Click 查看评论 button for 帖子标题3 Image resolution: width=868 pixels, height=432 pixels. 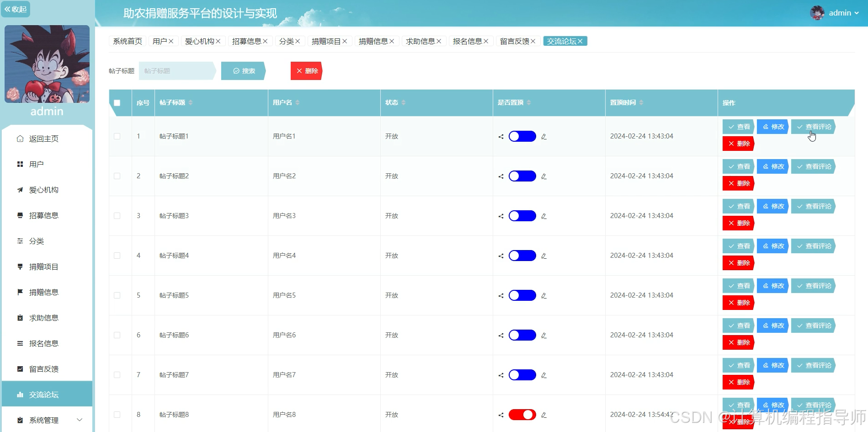(814, 206)
